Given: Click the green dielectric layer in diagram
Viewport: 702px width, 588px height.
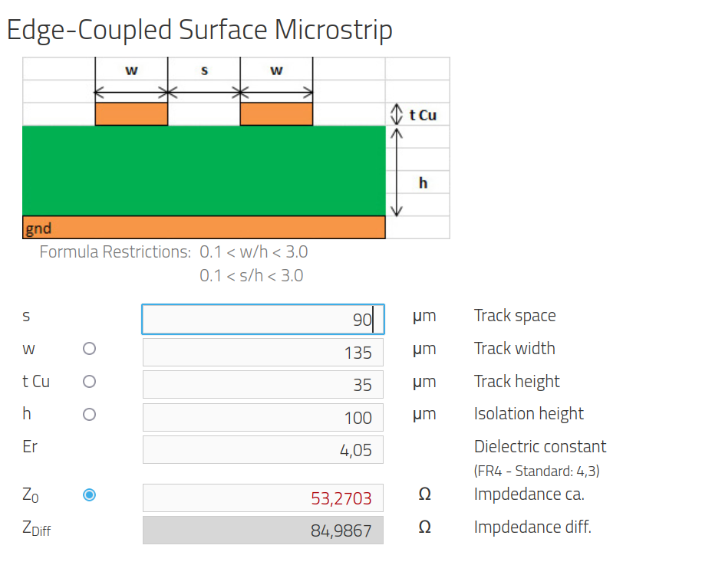Looking at the screenshot, I should 203,170.
